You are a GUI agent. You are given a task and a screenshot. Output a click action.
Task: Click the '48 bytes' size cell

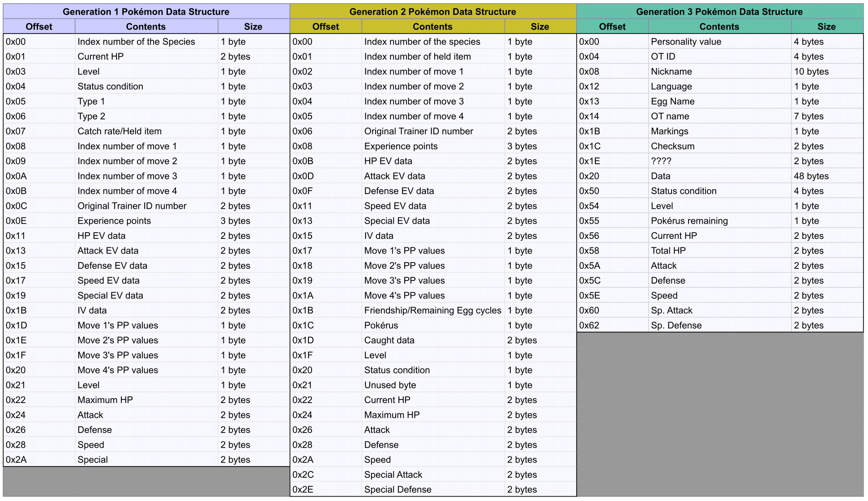pyautogui.click(x=827, y=176)
